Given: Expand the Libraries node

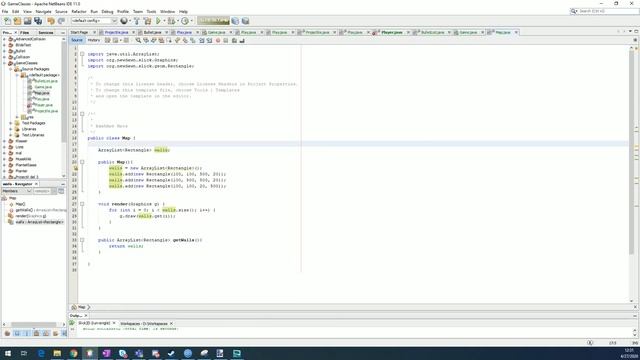Looking at the screenshot, I should (x=11, y=129).
